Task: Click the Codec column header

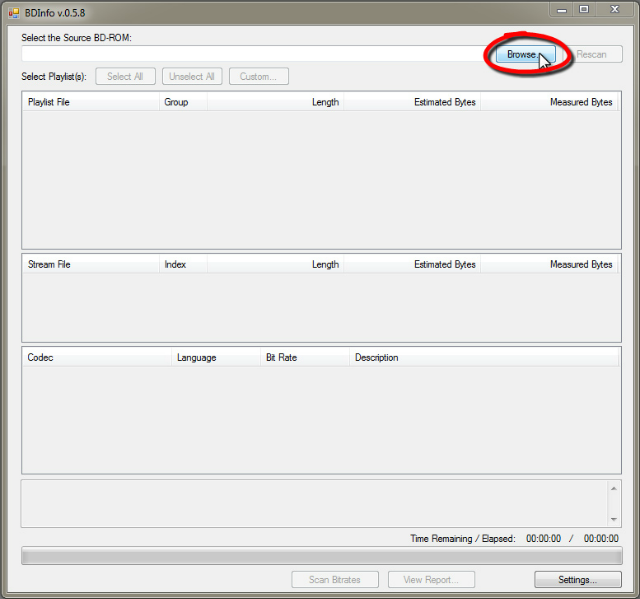Action: 97,357
